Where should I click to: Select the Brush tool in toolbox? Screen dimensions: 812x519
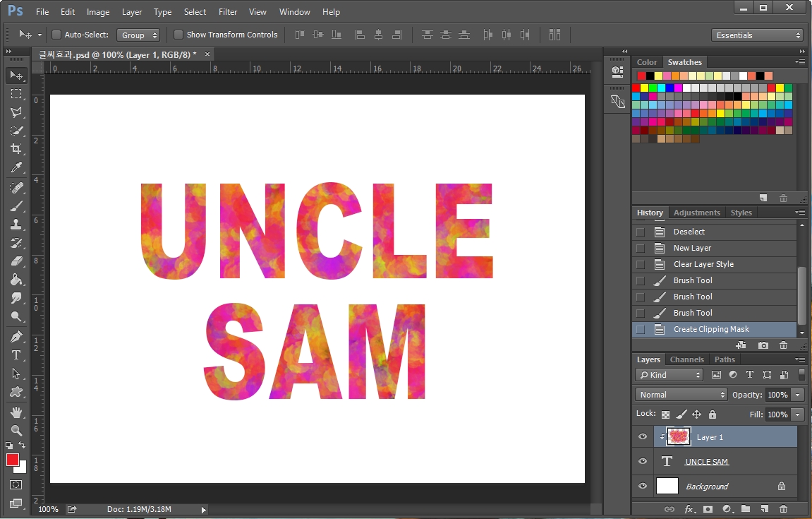point(16,206)
